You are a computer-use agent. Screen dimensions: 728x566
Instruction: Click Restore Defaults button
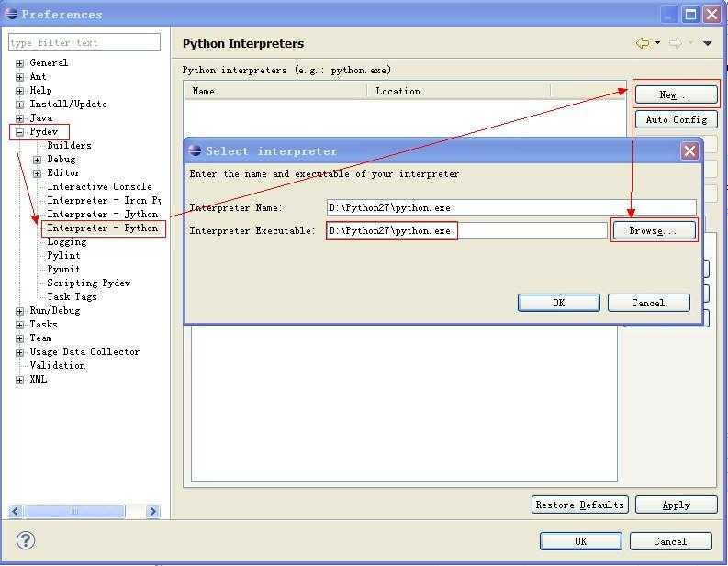click(x=579, y=505)
